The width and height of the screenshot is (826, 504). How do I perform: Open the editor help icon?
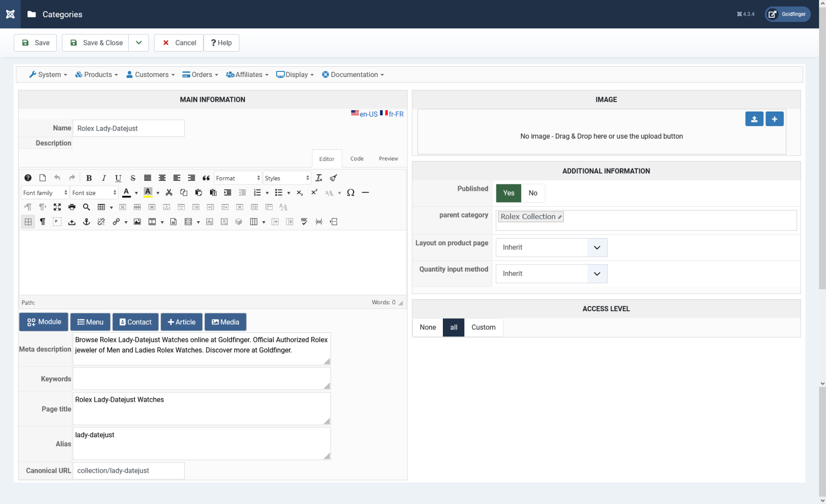[x=28, y=178]
